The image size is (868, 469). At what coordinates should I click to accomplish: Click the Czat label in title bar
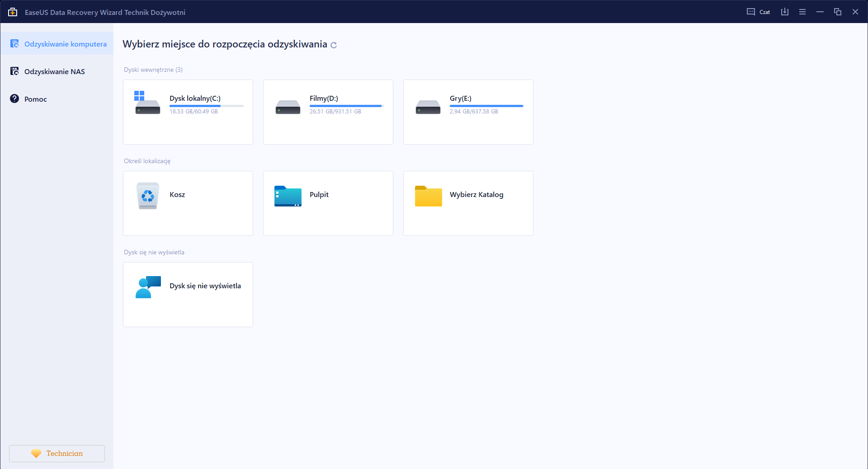pos(764,12)
